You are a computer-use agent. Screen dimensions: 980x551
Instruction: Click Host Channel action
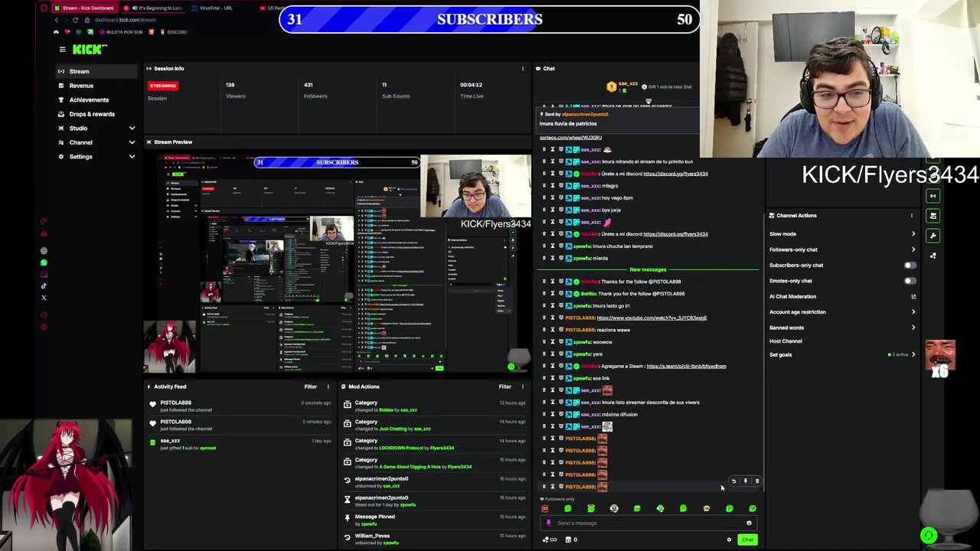pyautogui.click(x=786, y=341)
